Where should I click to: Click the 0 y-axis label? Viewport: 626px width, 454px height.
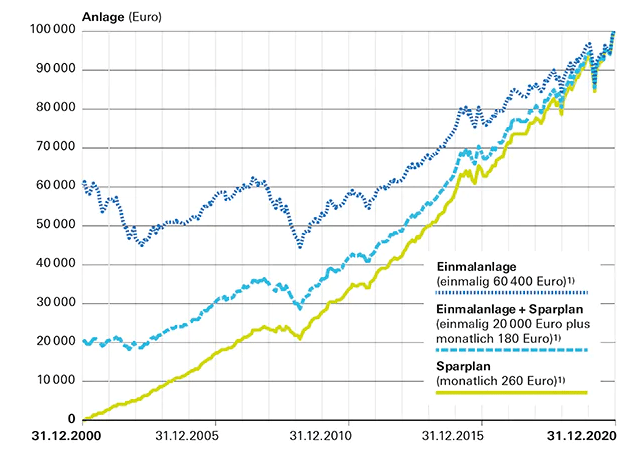click(x=71, y=419)
